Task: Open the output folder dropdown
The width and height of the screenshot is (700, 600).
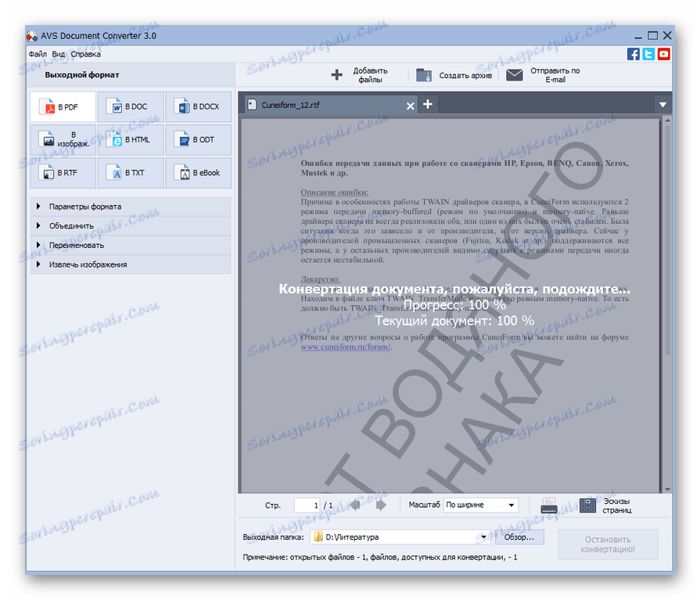Action: 483,537
